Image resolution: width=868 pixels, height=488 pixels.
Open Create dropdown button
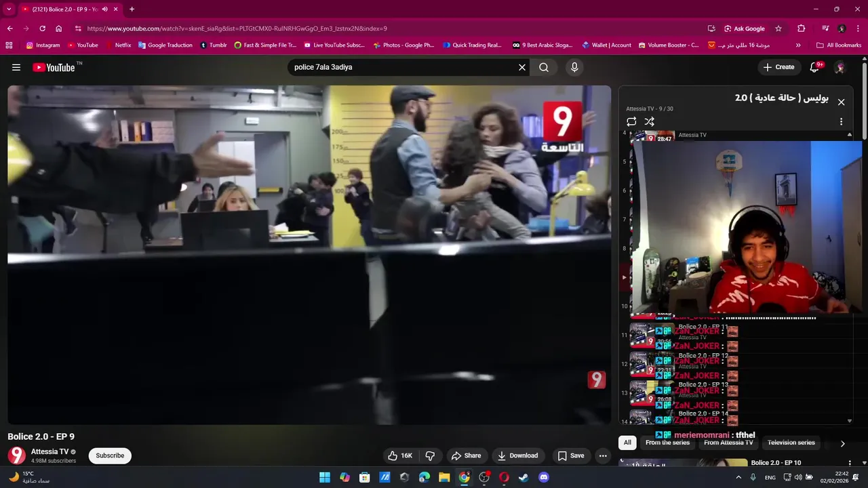coord(778,67)
